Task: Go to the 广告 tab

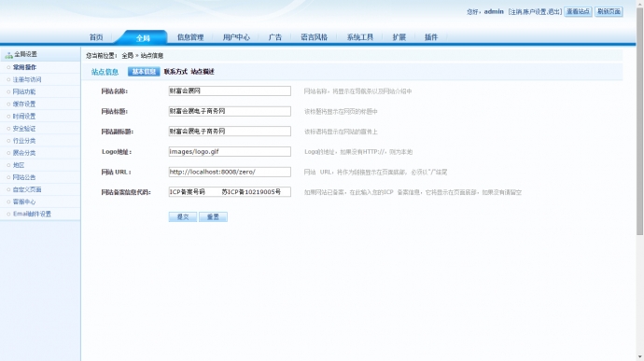Action: click(x=274, y=37)
